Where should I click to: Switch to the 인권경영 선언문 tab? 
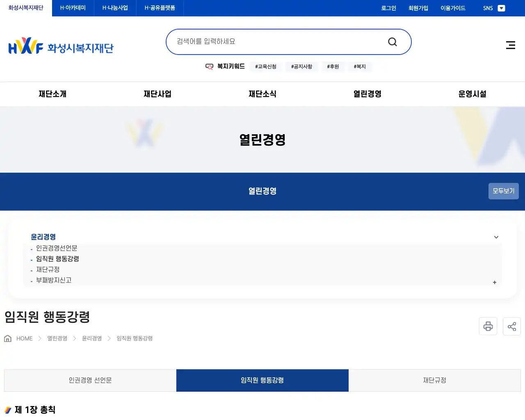(90, 380)
